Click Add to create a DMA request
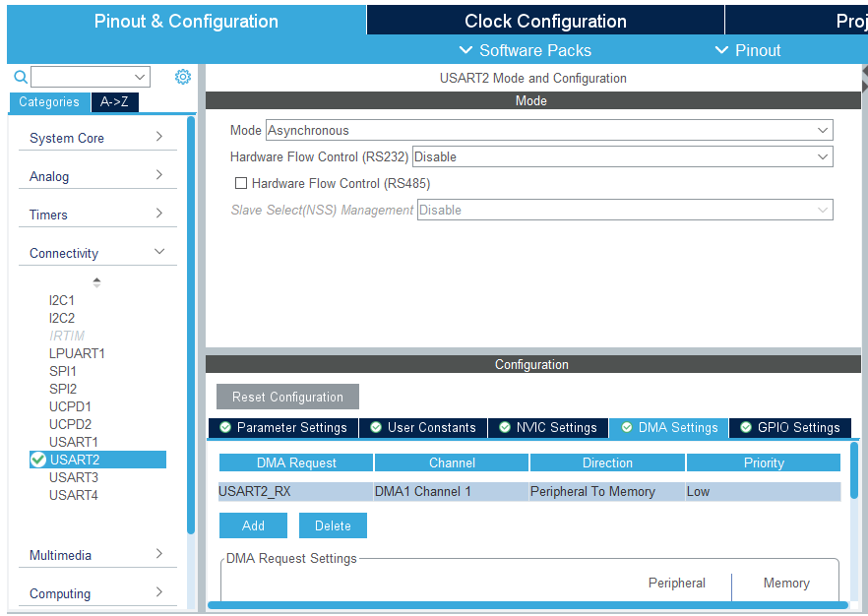868x616 pixels. coord(253,525)
